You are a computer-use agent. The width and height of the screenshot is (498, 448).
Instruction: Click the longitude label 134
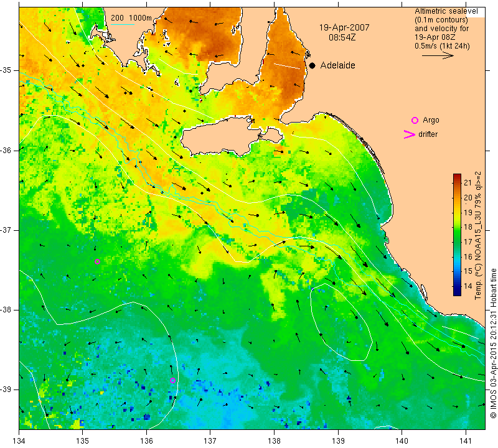coord(19,441)
